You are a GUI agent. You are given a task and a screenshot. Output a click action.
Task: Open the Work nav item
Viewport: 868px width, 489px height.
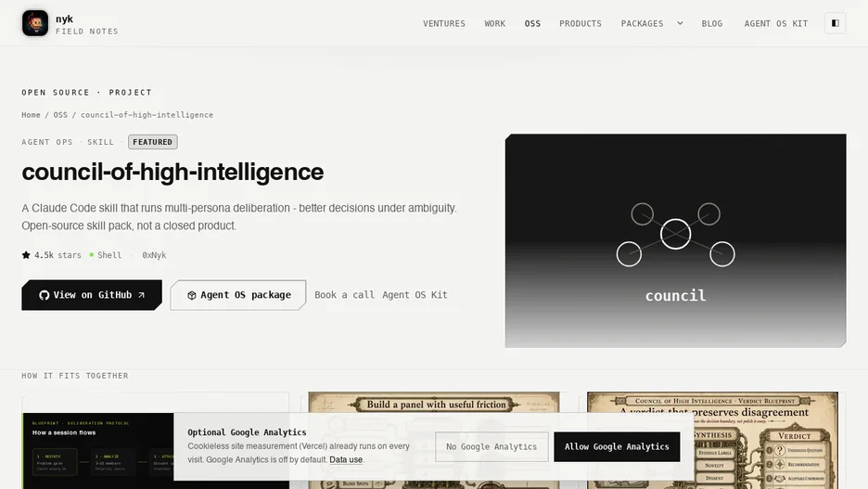[495, 23]
